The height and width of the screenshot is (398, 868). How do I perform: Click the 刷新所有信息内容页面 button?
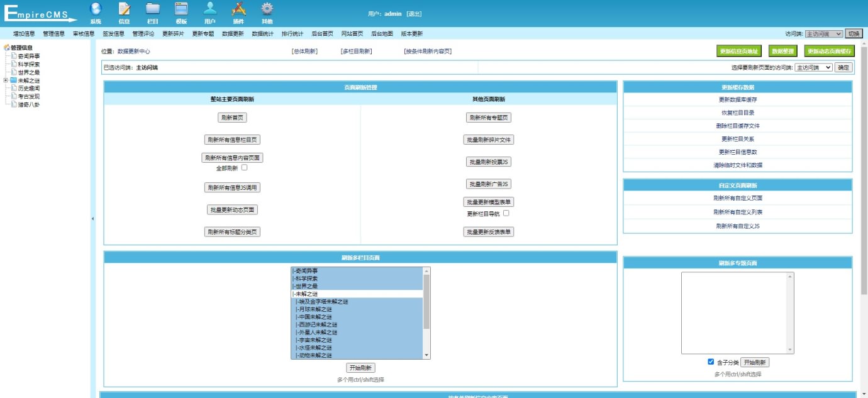pos(232,158)
